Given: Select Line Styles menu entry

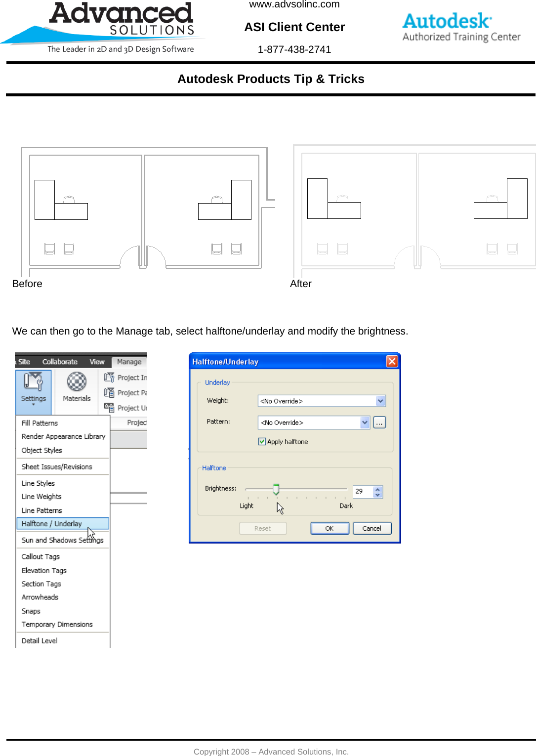Looking at the screenshot, I should click(x=63, y=483).
